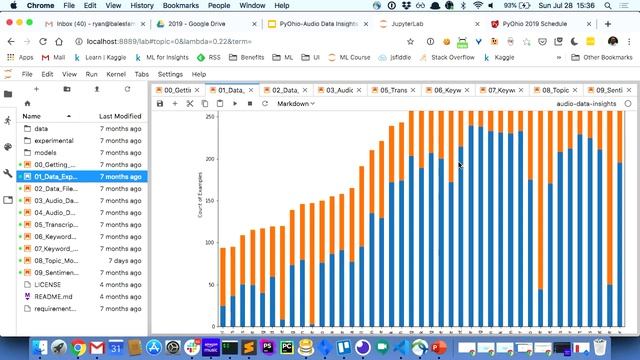
Task: Switch to the 03_Audic notebook tab
Action: 339,90
